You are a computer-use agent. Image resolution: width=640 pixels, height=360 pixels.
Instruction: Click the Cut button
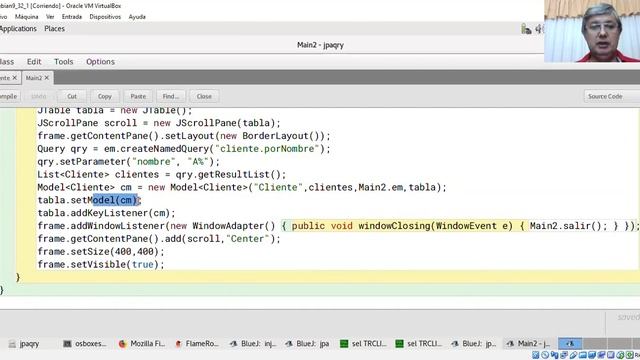pos(72,96)
